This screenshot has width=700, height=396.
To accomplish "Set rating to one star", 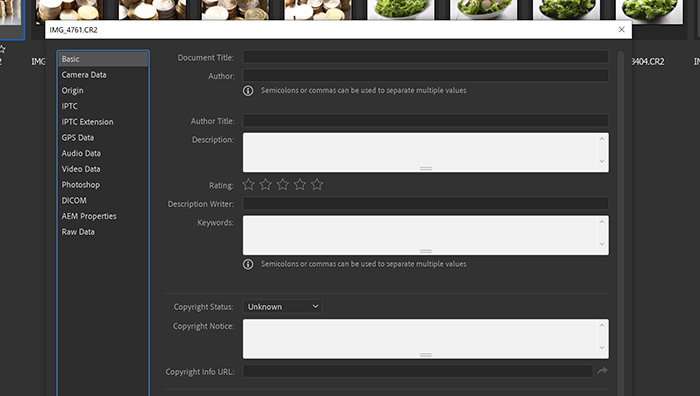I will [x=248, y=184].
